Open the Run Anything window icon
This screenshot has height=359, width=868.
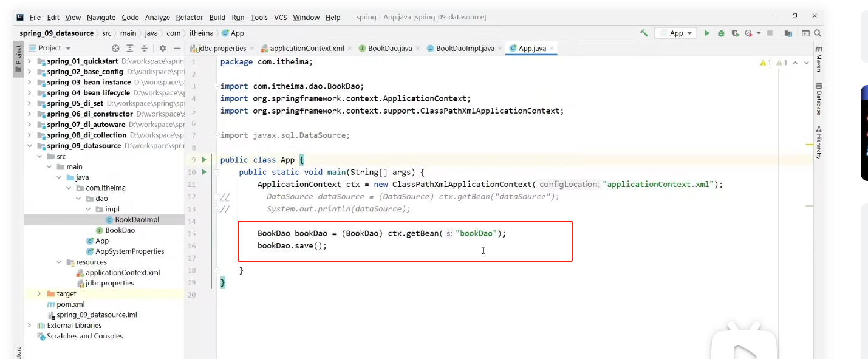click(x=805, y=33)
